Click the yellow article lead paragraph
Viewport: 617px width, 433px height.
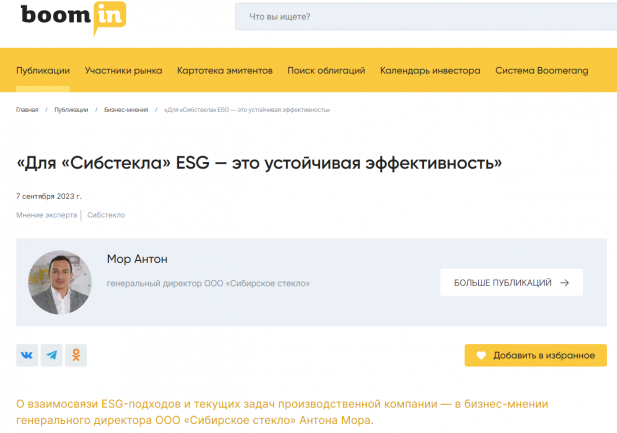click(x=282, y=412)
